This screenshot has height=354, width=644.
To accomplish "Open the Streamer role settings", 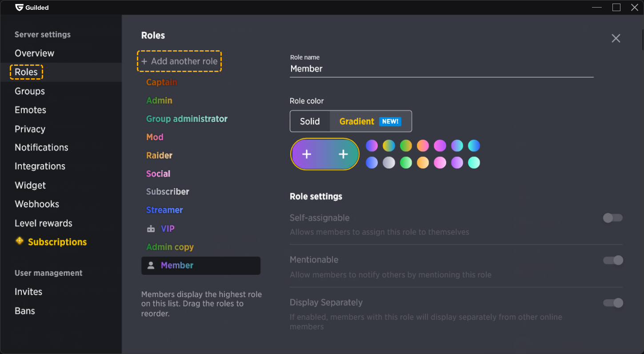I will coord(164,209).
